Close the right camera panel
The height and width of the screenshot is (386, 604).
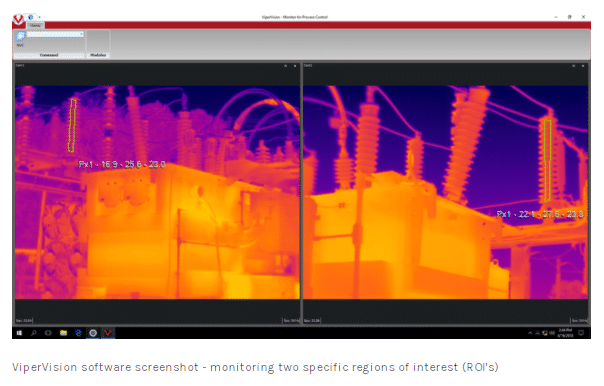point(583,66)
